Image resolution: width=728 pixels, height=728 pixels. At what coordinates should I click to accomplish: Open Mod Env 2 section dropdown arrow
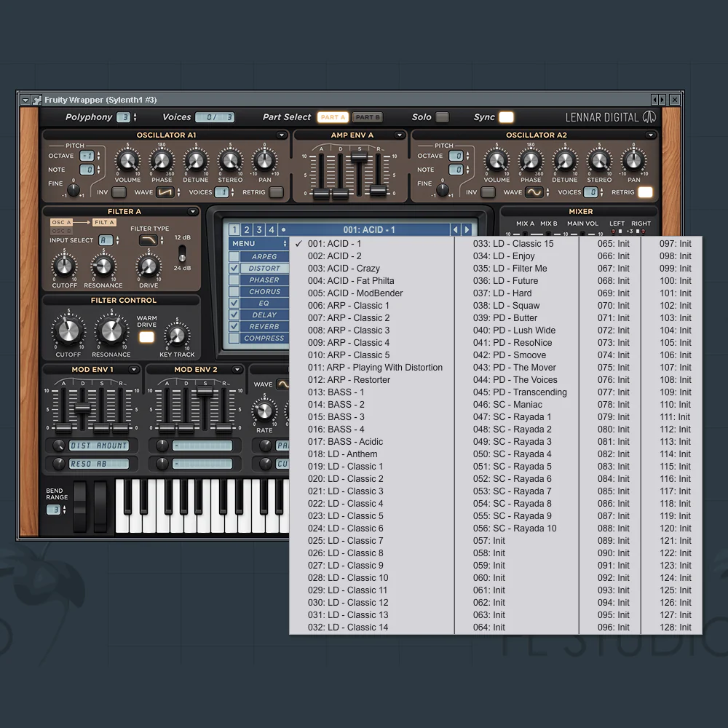(237, 370)
